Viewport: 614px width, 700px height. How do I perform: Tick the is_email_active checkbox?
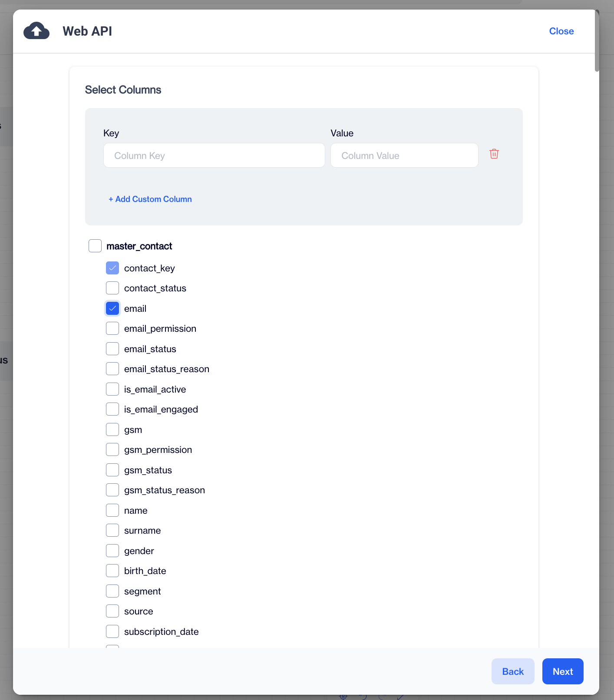pos(112,390)
